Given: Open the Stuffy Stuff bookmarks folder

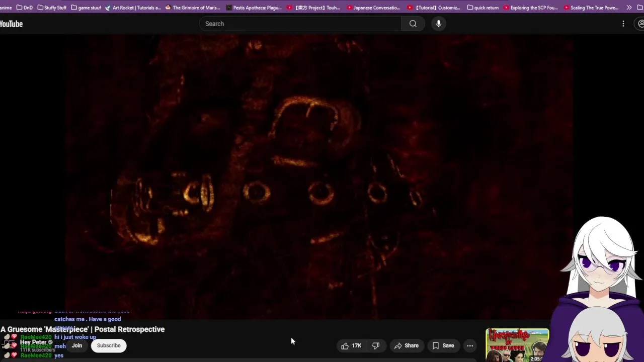Looking at the screenshot, I should click(52, 8).
